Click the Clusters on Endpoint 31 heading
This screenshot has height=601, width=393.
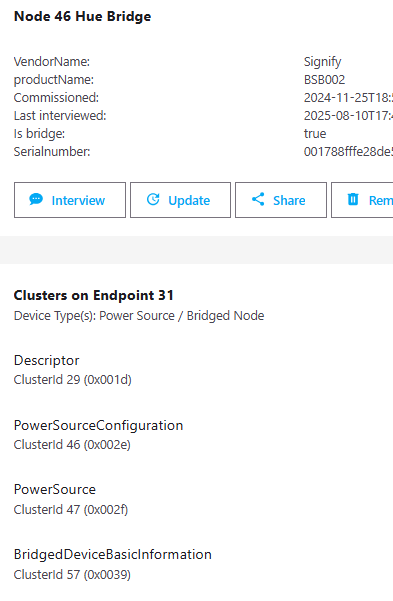click(94, 296)
